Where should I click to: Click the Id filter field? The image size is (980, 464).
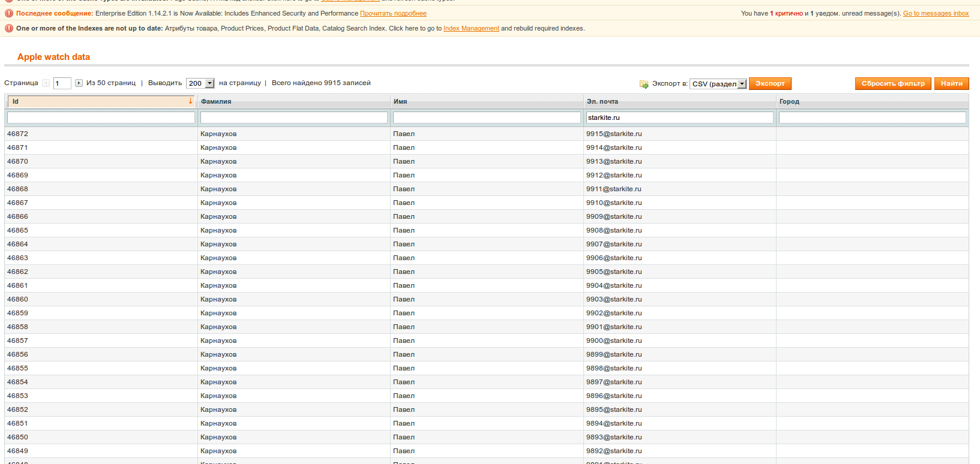[x=101, y=117]
